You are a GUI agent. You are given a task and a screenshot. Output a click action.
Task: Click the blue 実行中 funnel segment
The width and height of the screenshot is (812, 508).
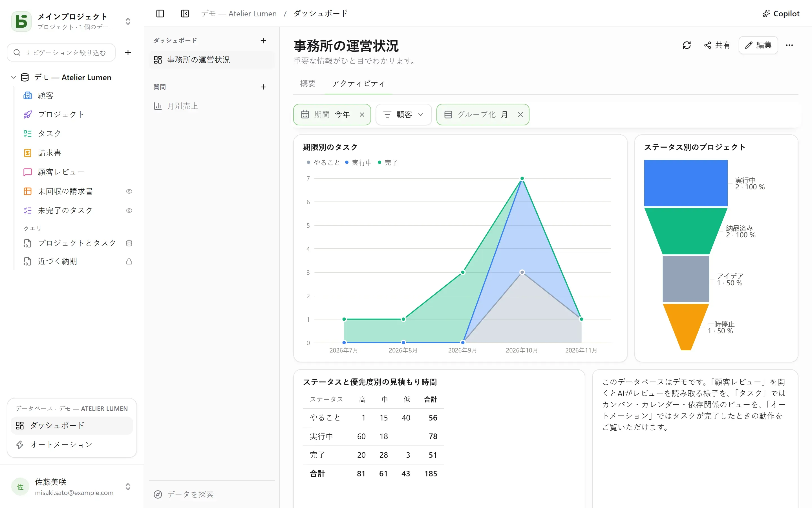pos(685,183)
